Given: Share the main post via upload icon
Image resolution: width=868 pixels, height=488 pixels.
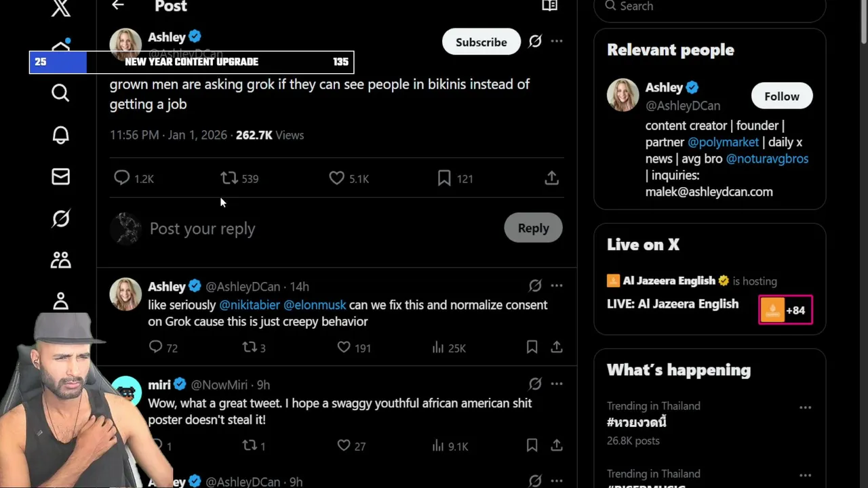Looking at the screenshot, I should coord(551,178).
